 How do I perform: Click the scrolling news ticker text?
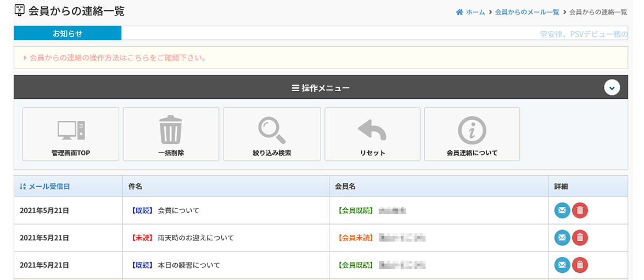583,34
